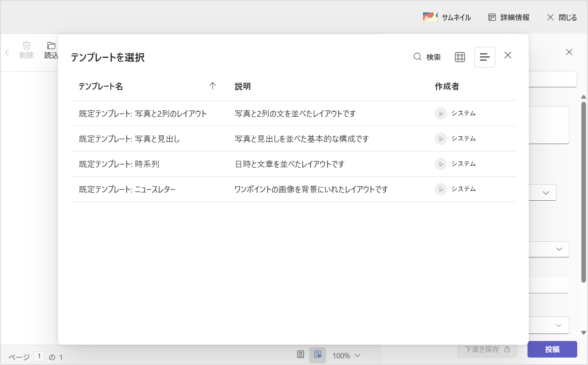Viewport: 588px width, 365px height.
Task: Open the 100% zoom dropdown
Action: click(346, 356)
